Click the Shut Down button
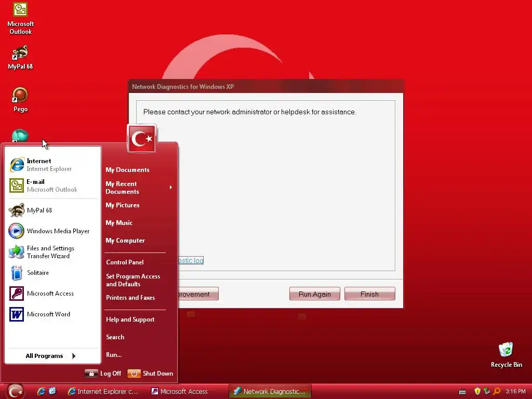Viewport: 532px width, 399px height. [x=150, y=374]
